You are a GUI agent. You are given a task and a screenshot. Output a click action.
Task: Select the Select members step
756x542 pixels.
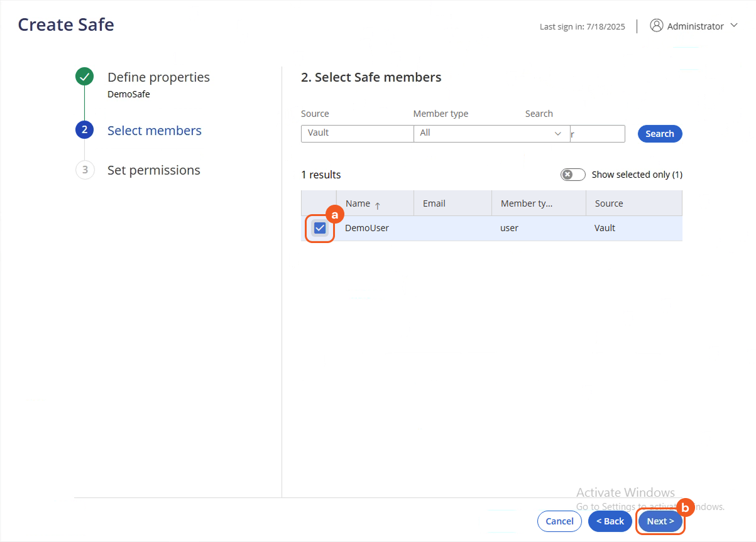point(154,131)
